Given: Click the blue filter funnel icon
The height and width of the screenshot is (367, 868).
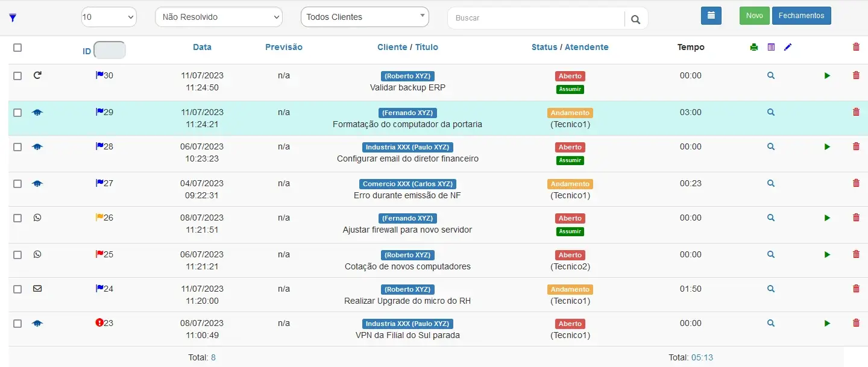Looking at the screenshot, I should coord(13,18).
